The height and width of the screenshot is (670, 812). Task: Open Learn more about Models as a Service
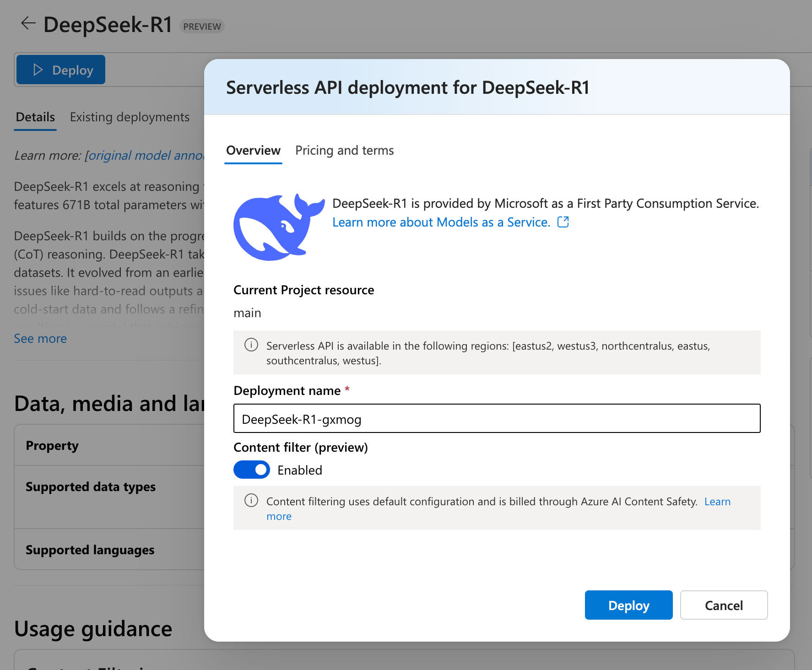[441, 222]
